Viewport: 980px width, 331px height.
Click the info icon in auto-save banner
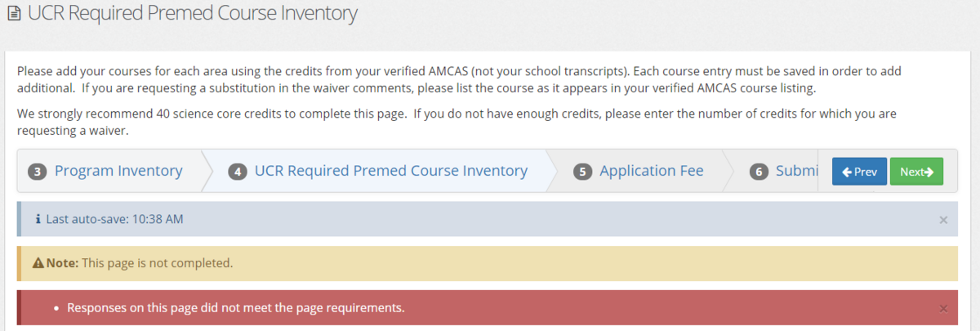click(38, 219)
